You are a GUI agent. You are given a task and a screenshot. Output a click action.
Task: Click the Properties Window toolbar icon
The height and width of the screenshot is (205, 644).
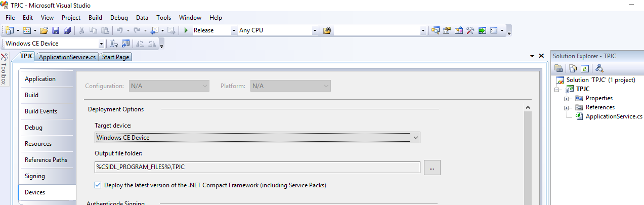[447, 30]
